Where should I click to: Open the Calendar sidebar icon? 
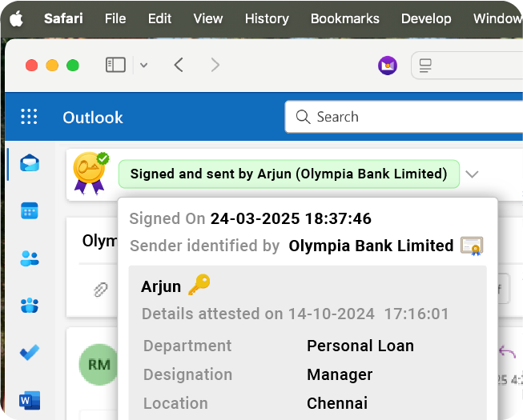coord(30,210)
